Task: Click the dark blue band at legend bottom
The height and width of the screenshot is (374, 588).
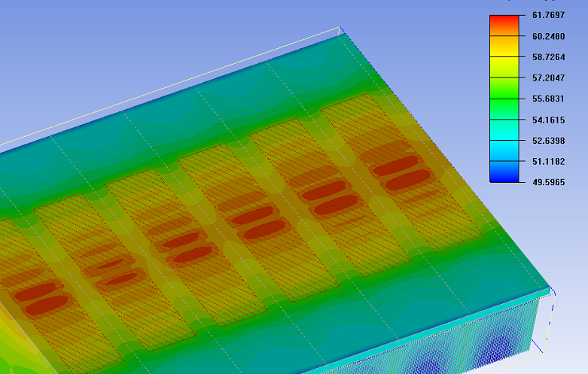Action: click(504, 172)
